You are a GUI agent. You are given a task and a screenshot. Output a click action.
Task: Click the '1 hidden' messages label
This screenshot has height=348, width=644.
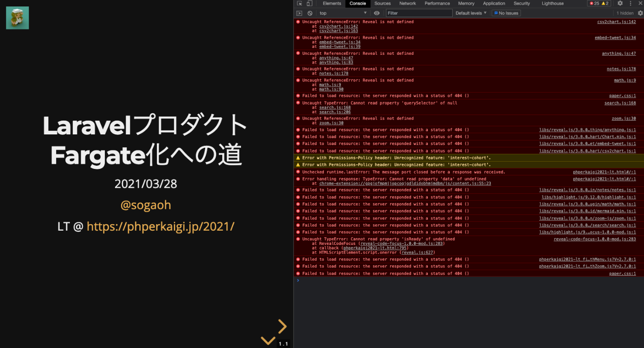tap(625, 13)
